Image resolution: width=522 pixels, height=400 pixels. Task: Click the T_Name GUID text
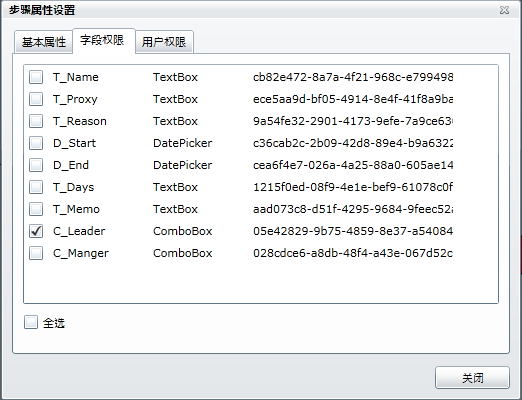point(353,77)
